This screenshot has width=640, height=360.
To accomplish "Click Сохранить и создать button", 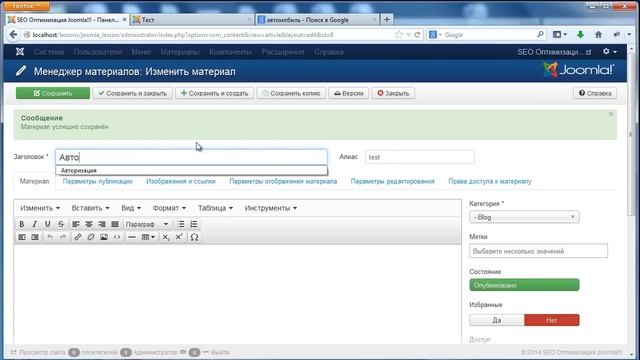I will pyautogui.click(x=214, y=93).
